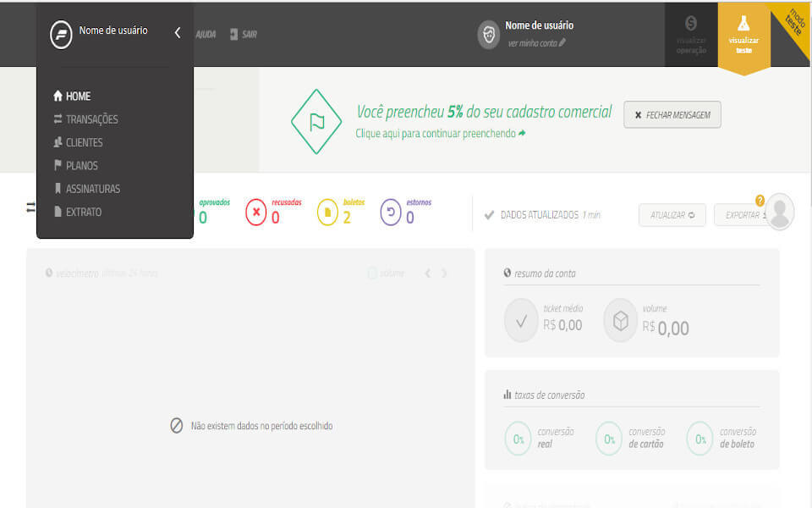This screenshot has width=812, height=508.
Task: Go to next period with right arrow
Action: [444, 273]
